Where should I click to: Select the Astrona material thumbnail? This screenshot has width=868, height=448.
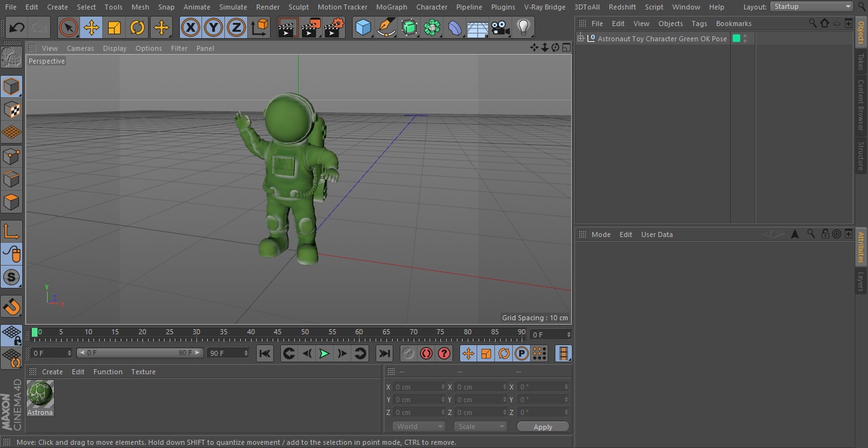coord(40,394)
